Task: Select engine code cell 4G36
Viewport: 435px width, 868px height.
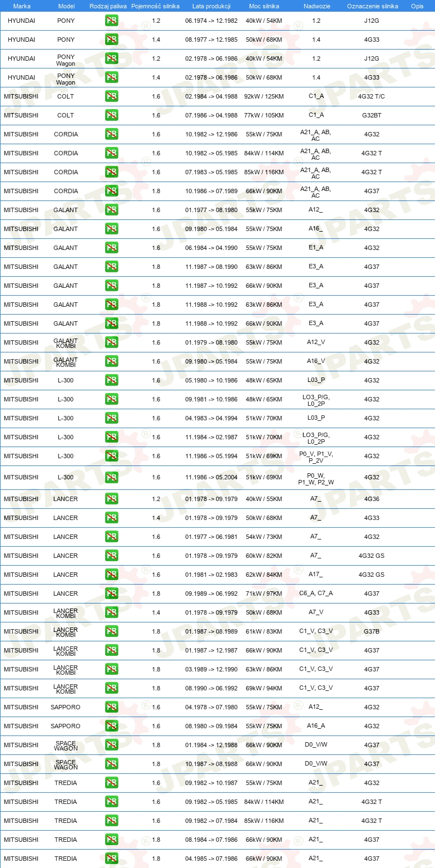Action: tap(372, 499)
